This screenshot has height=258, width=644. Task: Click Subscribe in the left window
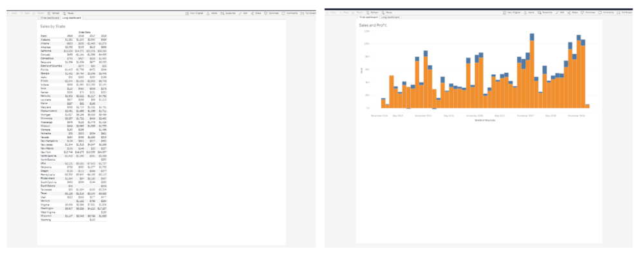227,13
